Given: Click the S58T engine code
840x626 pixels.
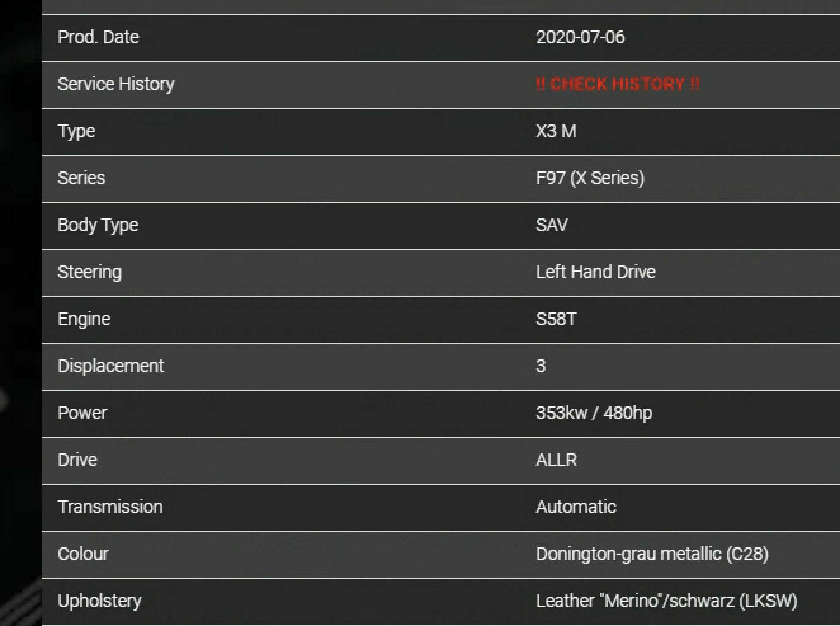Looking at the screenshot, I should [x=556, y=319].
